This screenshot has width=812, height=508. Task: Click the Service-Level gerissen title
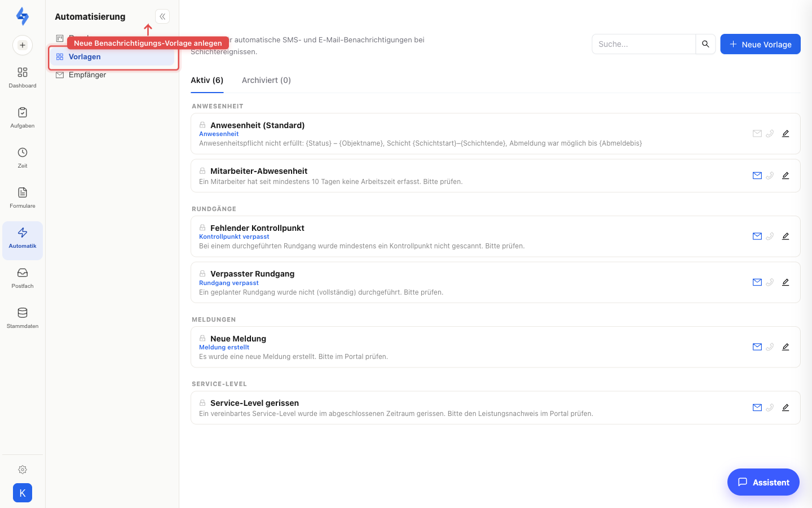coord(254,403)
